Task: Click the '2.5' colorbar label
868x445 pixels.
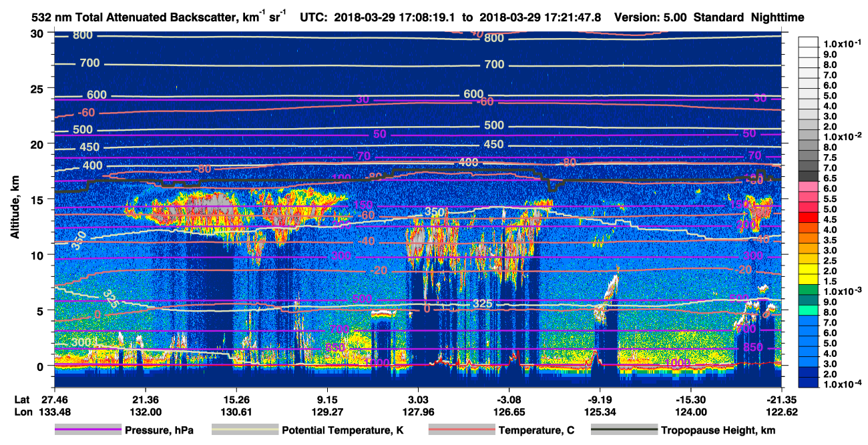Action: tap(829, 260)
